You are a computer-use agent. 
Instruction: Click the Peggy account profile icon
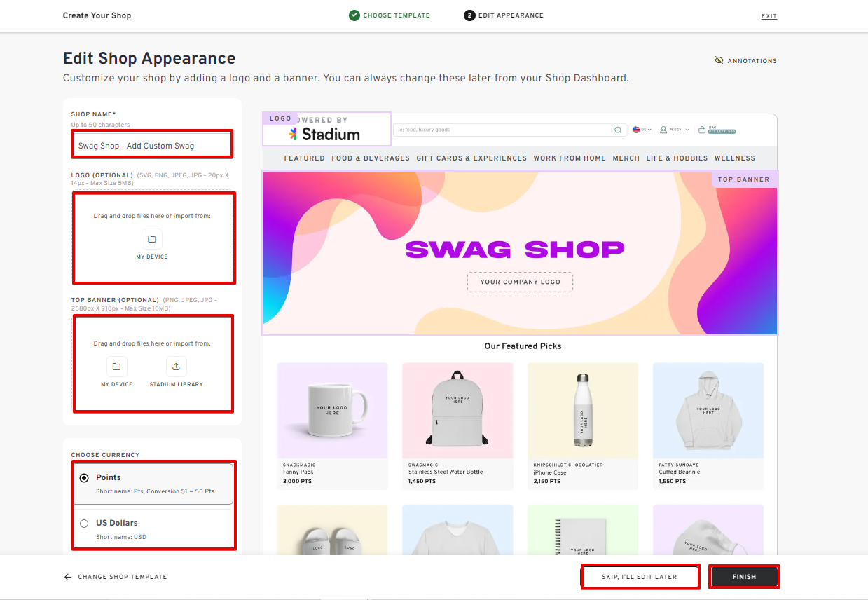[x=663, y=129]
